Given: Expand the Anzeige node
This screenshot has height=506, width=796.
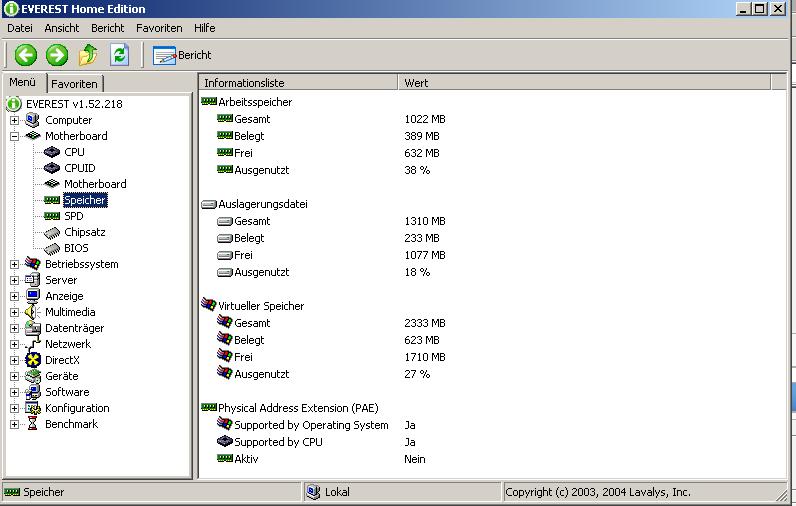Looking at the screenshot, I should pyautogui.click(x=14, y=296).
